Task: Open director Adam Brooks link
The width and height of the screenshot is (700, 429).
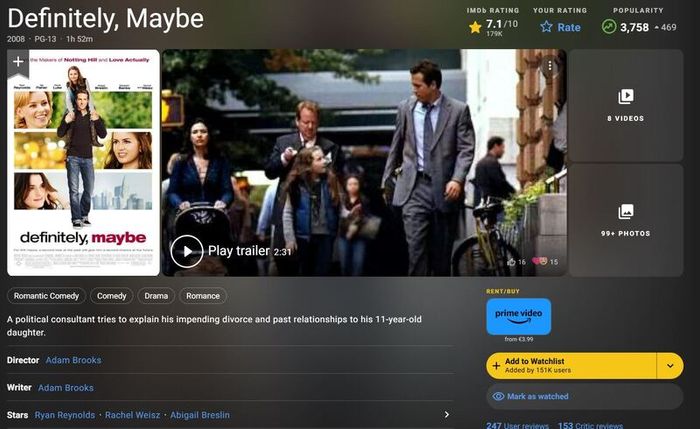Action: 74,360
